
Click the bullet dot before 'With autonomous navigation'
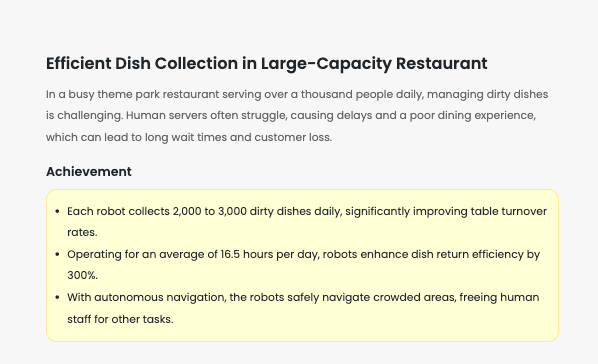tap(57, 297)
